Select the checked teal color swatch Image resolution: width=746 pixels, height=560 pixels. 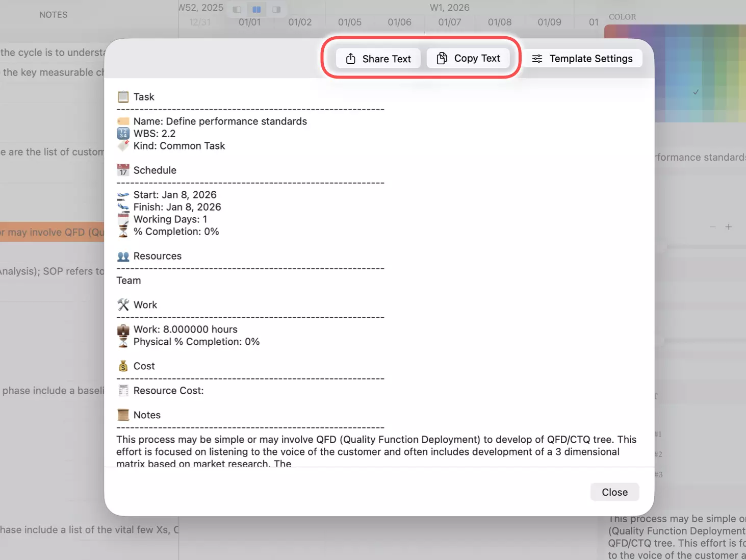pos(696,92)
